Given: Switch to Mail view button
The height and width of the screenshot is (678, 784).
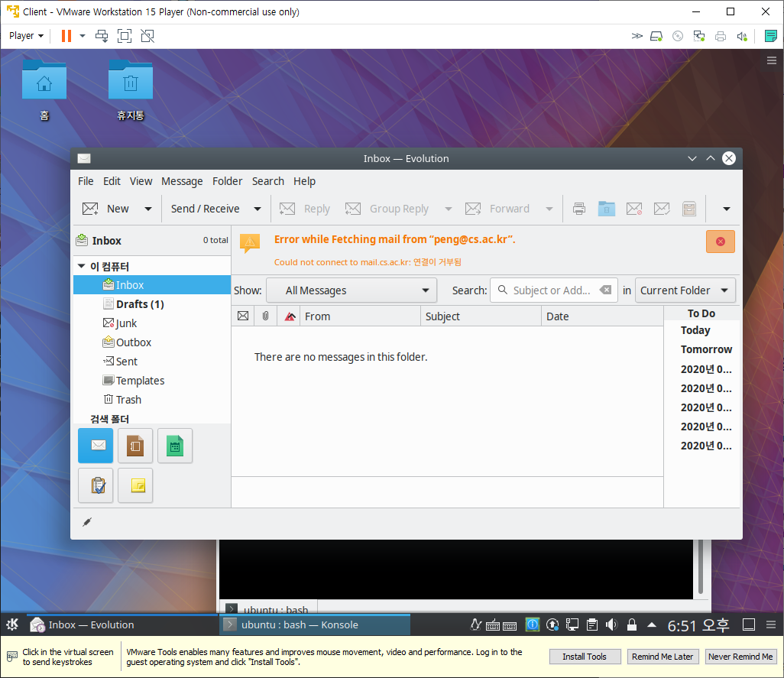Looking at the screenshot, I should click(x=96, y=446).
